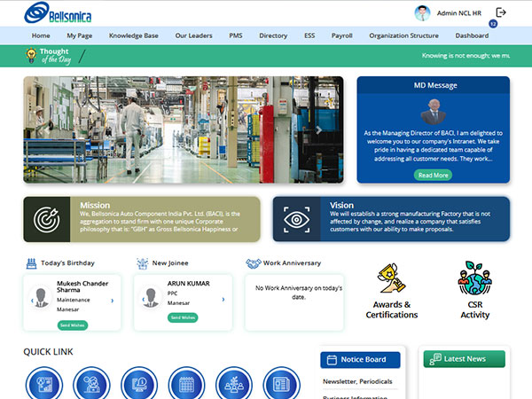The image size is (532, 399).
Task: Click the calendar quick link icon
Action: tap(186, 384)
